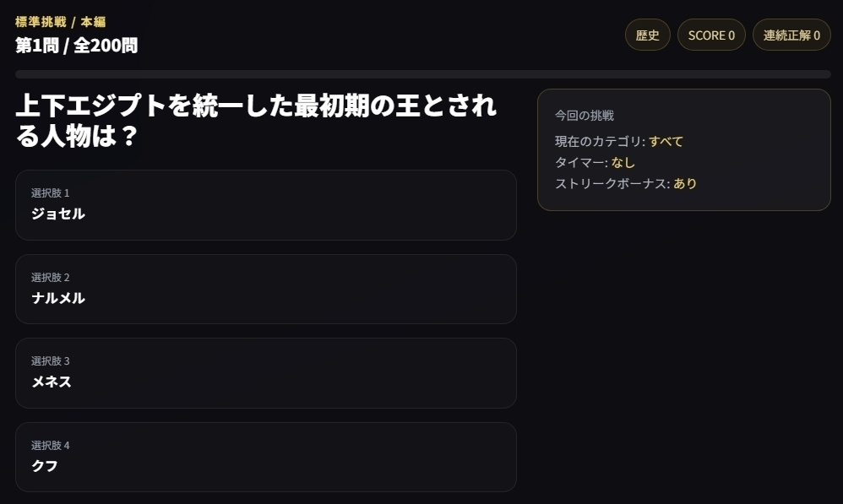The height and width of the screenshot is (504, 843).
Task: Open the 歴史 category pill
Action: tap(647, 35)
